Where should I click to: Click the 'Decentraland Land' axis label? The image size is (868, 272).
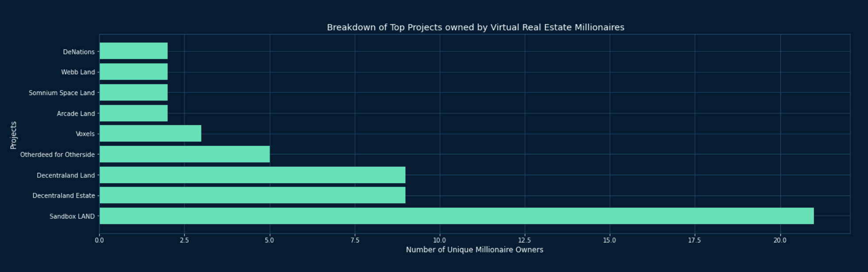coord(66,176)
